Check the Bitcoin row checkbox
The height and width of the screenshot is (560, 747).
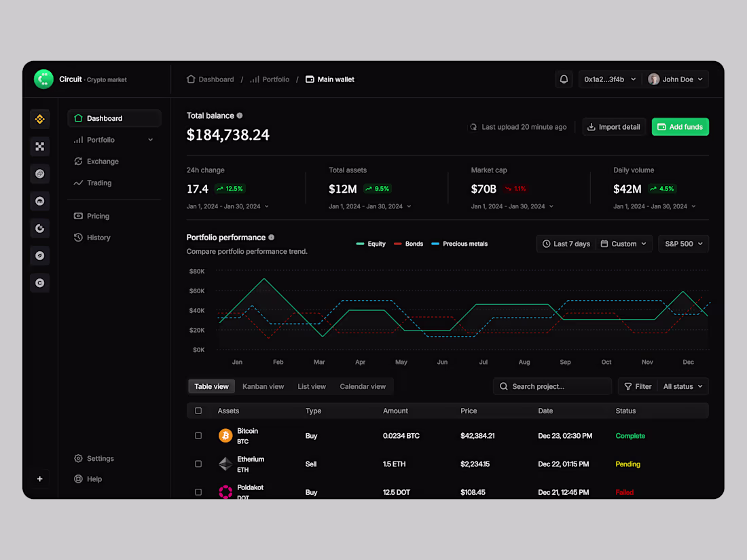click(198, 435)
